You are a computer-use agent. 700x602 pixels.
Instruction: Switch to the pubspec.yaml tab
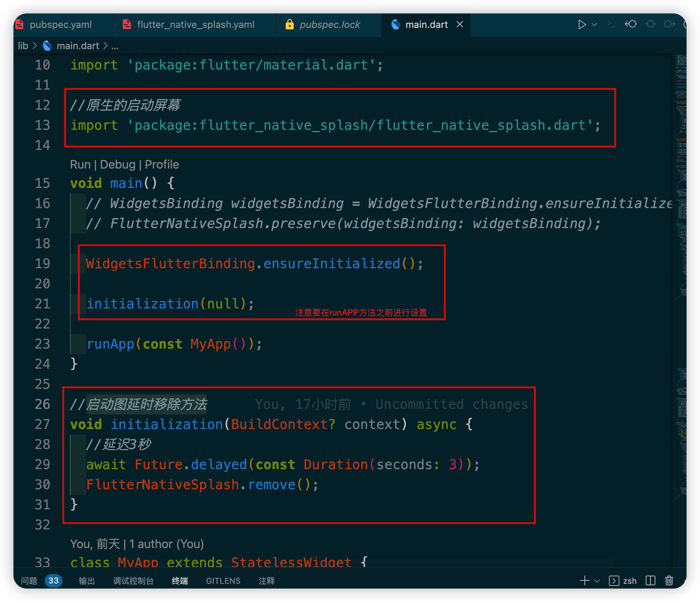point(62,24)
